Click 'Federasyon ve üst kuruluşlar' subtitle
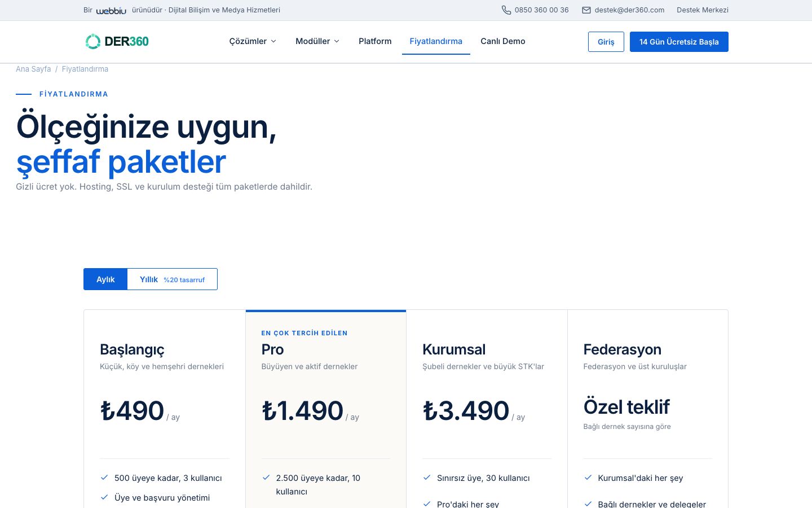Screen dimensions: 812x508 635,367
